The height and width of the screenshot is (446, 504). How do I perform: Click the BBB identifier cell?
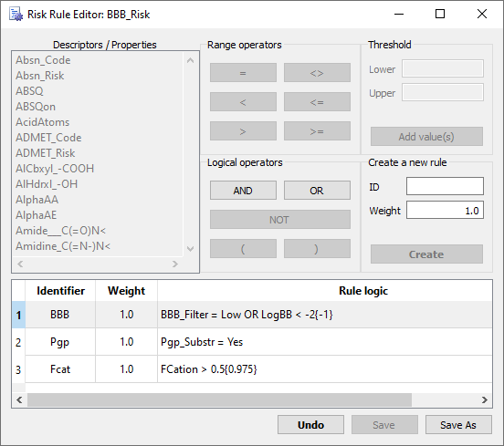click(x=60, y=315)
